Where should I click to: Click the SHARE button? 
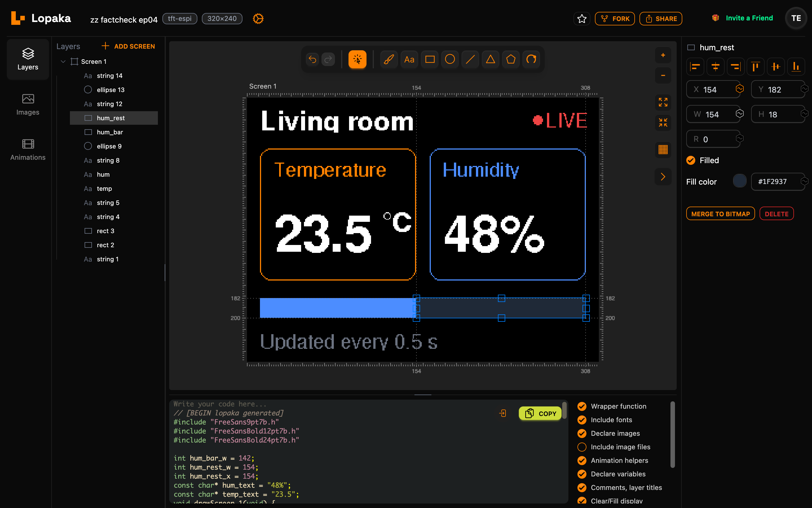pyautogui.click(x=661, y=18)
